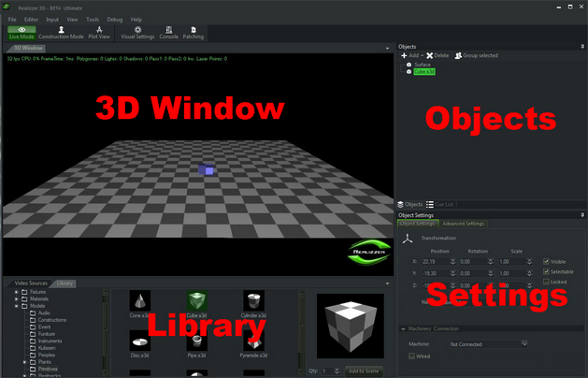This screenshot has width=588, height=378.
Task: Expand the Plants tree node
Action: 24,362
